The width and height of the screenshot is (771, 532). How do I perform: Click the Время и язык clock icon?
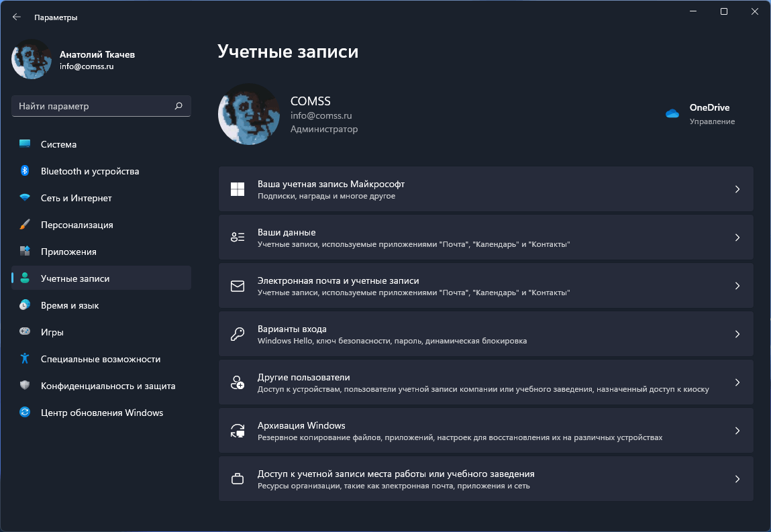point(25,305)
